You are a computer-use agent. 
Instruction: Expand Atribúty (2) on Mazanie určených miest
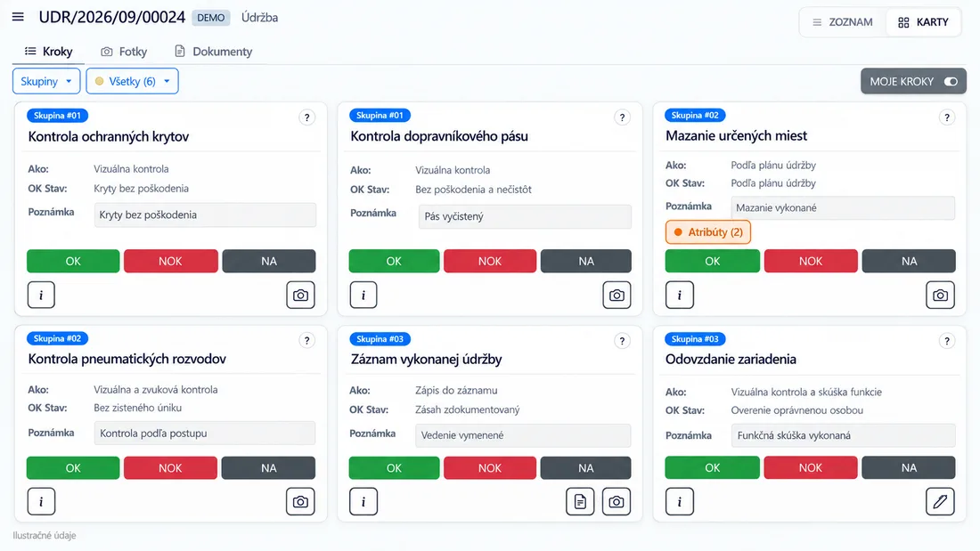[x=708, y=232]
